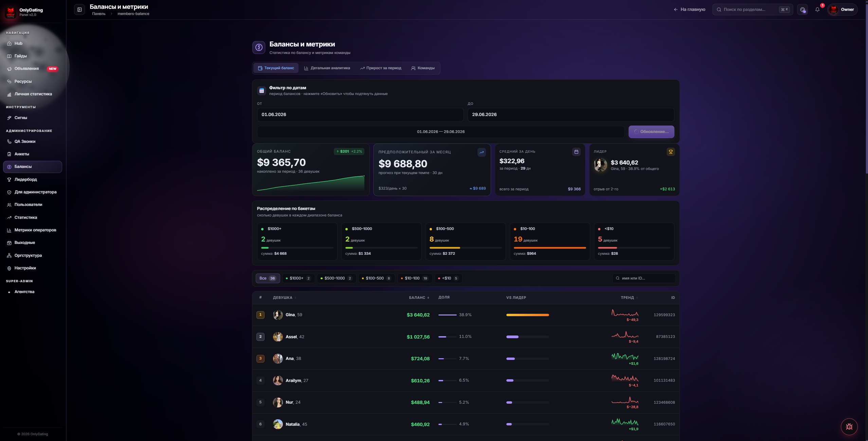Click the Обновление button
This screenshot has width=868, height=441.
651,132
